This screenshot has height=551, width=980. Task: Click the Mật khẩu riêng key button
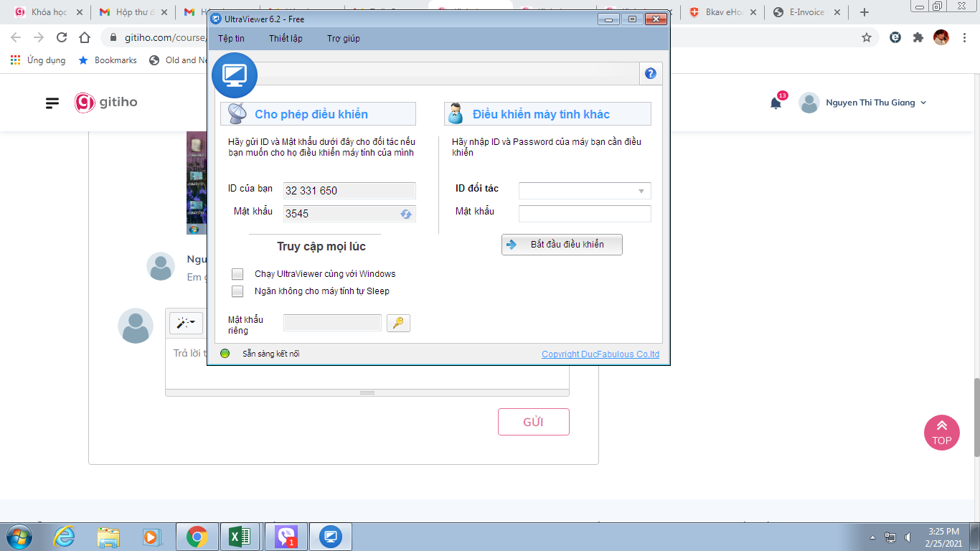coord(398,323)
